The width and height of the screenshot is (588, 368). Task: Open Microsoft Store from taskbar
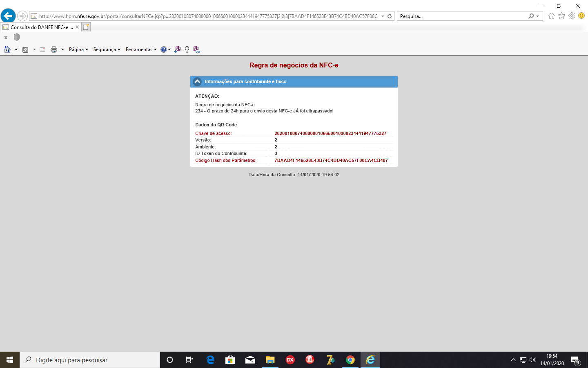[x=230, y=360]
